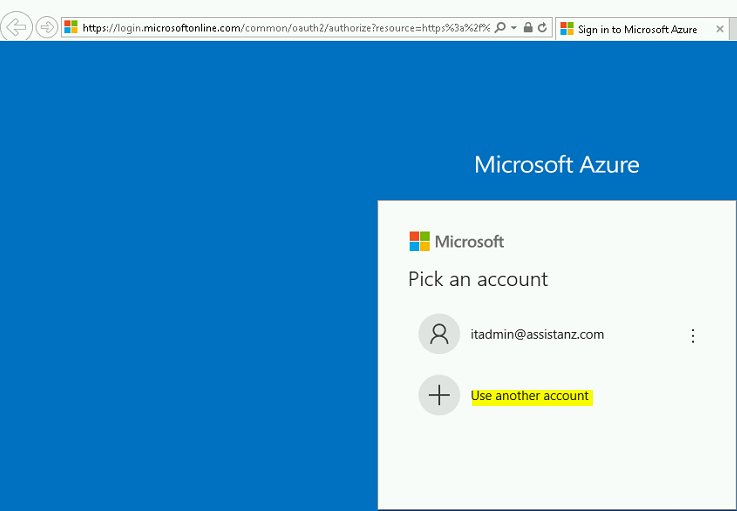The height and width of the screenshot is (511, 737).
Task: Click the Microsoft logo in sign-in card
Action: [456, 241]
